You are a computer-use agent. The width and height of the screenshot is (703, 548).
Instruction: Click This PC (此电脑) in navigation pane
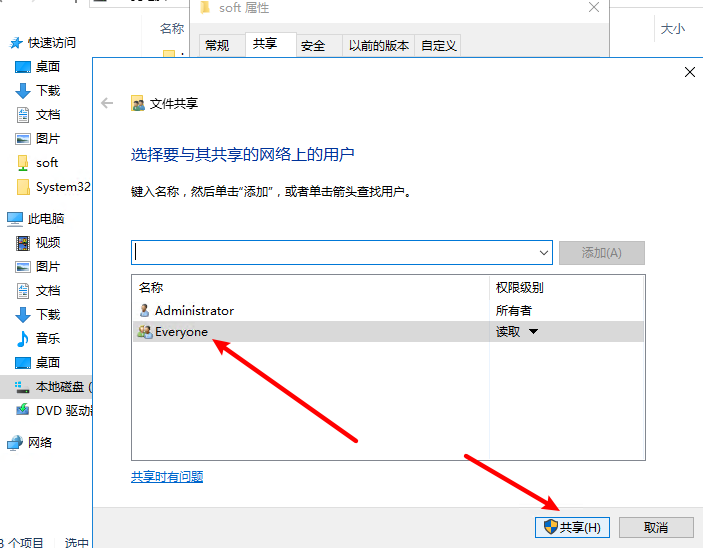[45, 218]
